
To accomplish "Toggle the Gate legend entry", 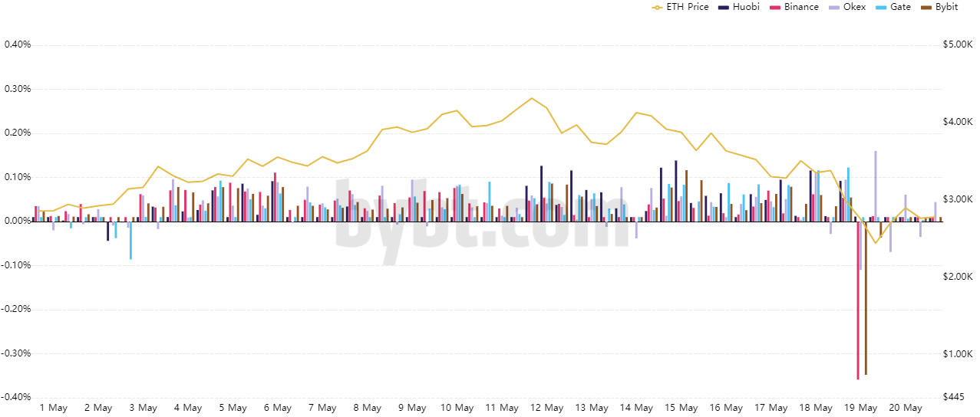I will click(892, 7).
